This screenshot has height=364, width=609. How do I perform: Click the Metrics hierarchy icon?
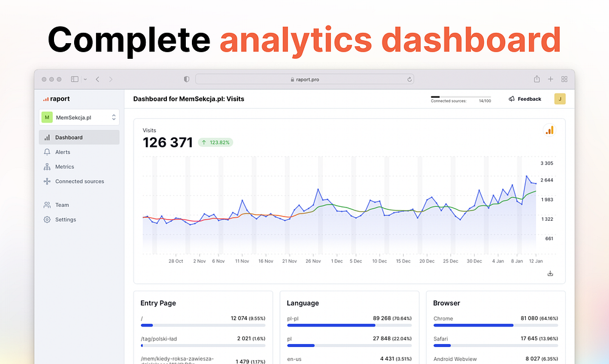click(x=47, y=167)
